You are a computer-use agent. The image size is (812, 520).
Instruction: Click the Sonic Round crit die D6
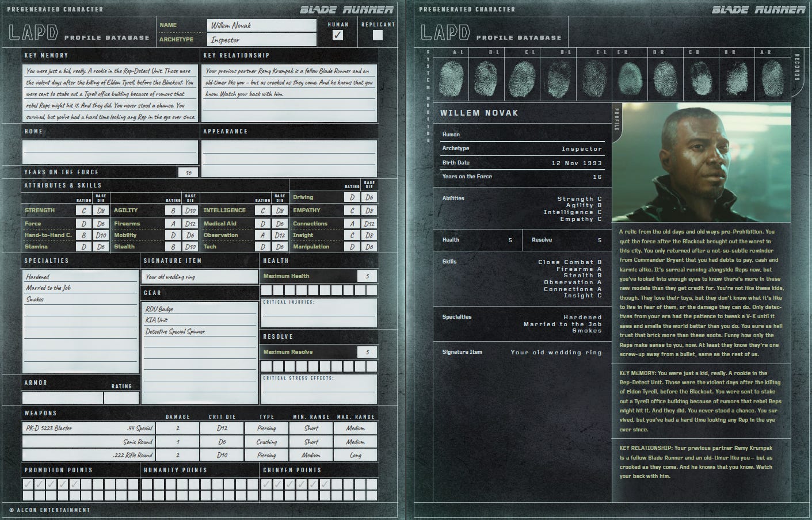(x=222, y=442)
